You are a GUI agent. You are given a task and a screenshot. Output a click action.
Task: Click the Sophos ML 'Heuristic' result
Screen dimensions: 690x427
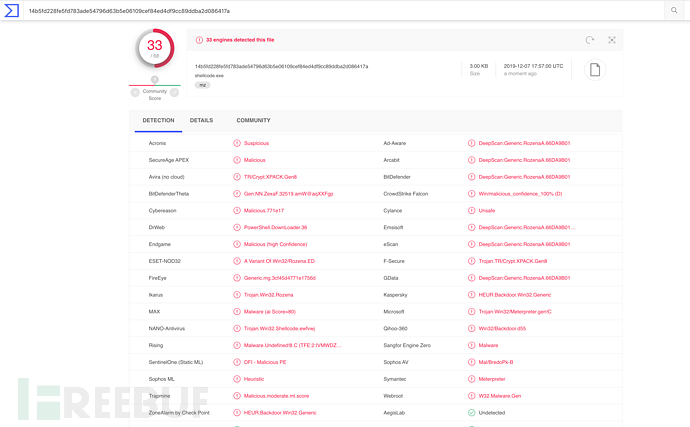pos(254,379)
